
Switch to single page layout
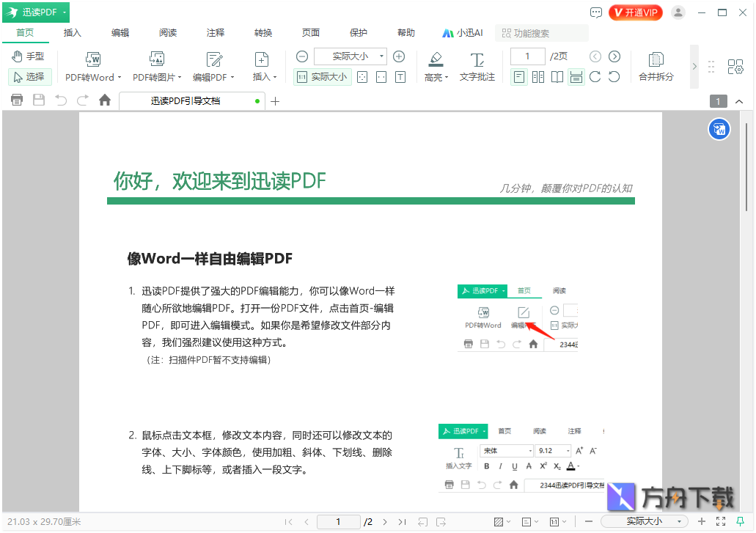tap(518, 77)
